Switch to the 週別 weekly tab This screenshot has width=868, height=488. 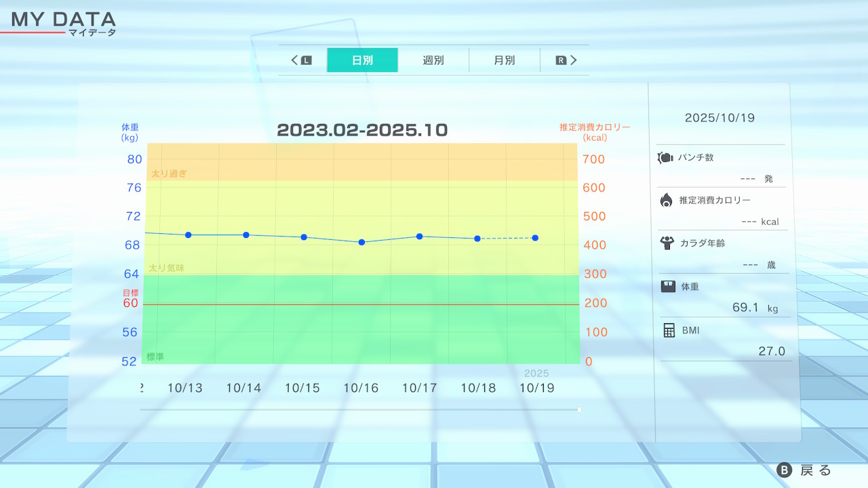click(433, 60)
